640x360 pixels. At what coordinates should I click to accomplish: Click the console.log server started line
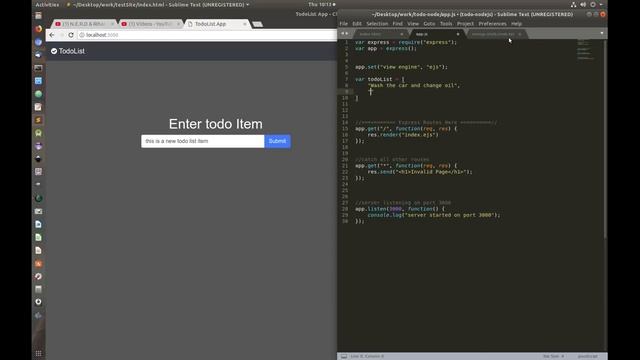[433, 215]
